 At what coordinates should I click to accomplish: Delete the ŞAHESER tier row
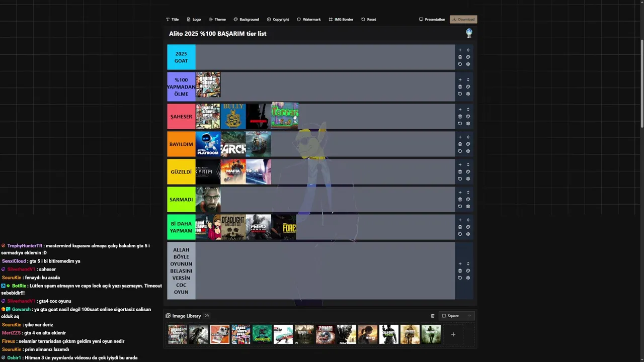[460, 117]
